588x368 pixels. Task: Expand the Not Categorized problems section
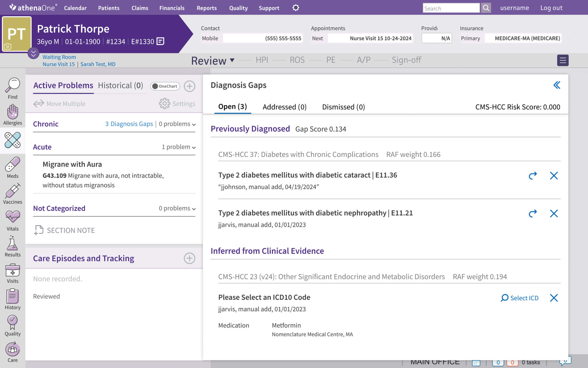coord(194,209)
